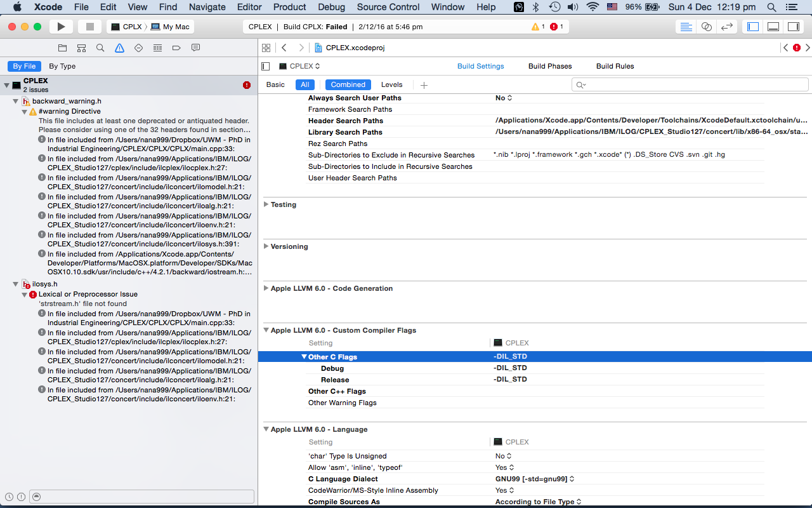Screen dimensions: 812x508
Task: Click the red error badge on the CPLEX row
Action: 247,85
